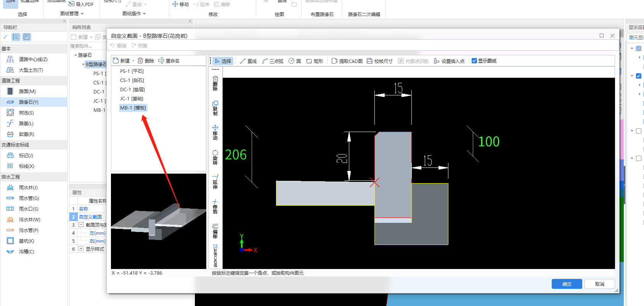This screenshot has width=644, height=306.
Task: Open the 新建 dropdown arrow in the section list
Action: click(x=133, y=61)
